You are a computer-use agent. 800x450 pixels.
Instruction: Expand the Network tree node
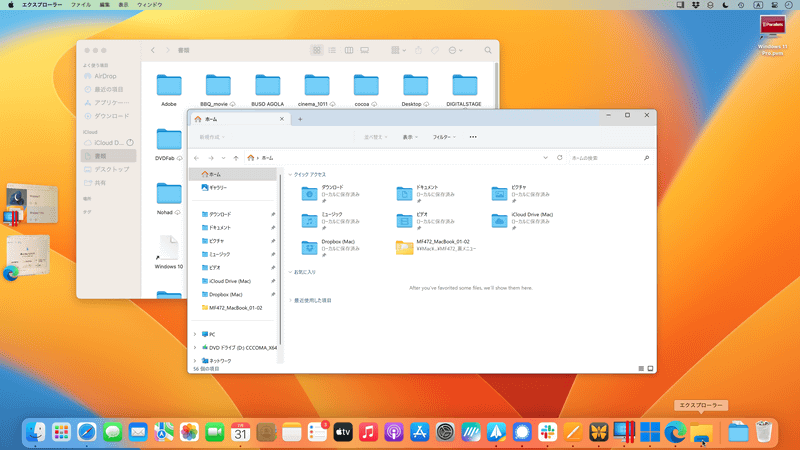195,361
